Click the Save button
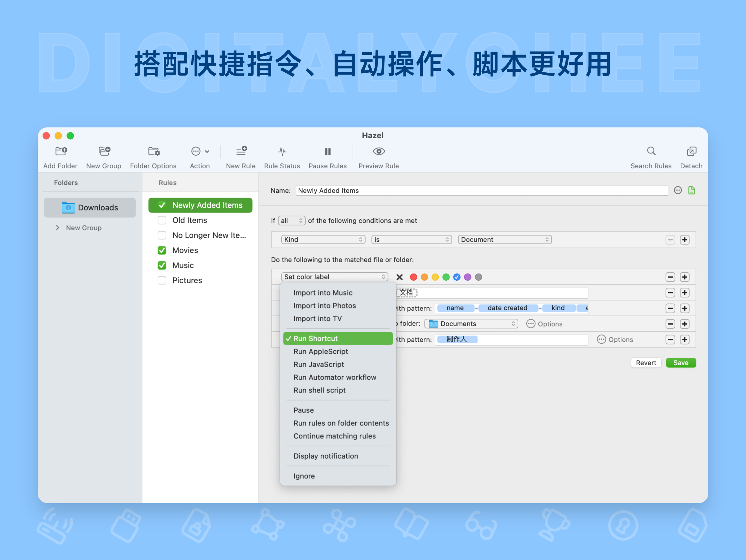 (680, 363)
